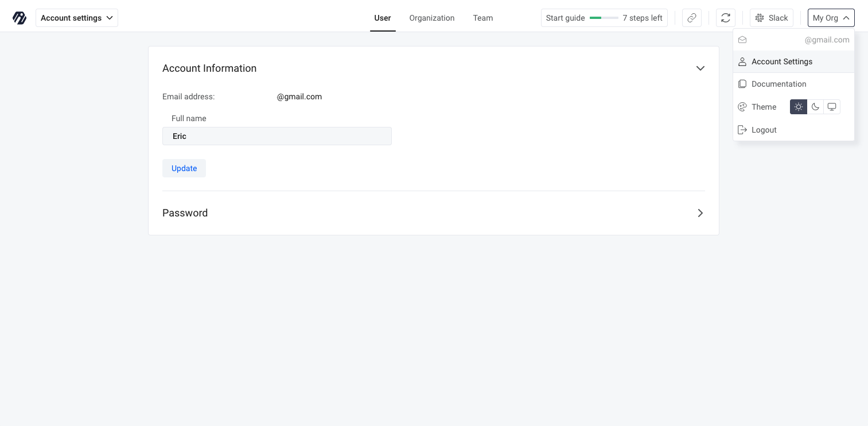Select the light theme sun toggle
This screenshot has height=426, width=868.
tap(799, 107)
